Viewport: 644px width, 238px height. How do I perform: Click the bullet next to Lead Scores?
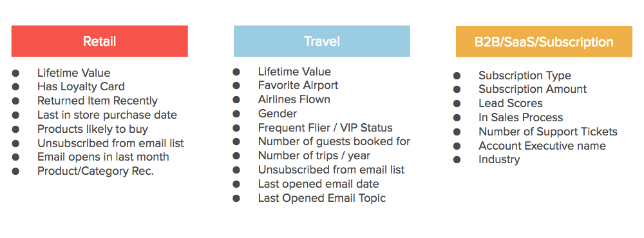click(457, 104)
